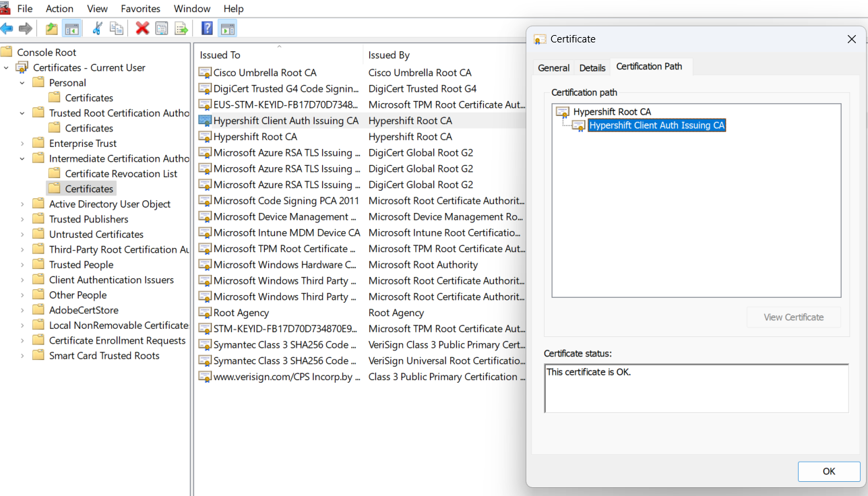Click the Up one level folder icon
Screen dimensions: 868x496
click(51, 28)
